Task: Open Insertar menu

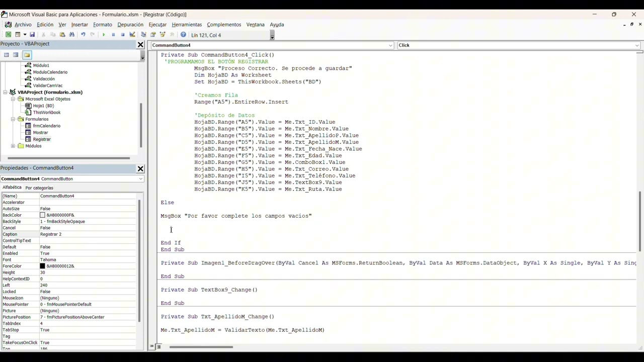Action: 79,25
